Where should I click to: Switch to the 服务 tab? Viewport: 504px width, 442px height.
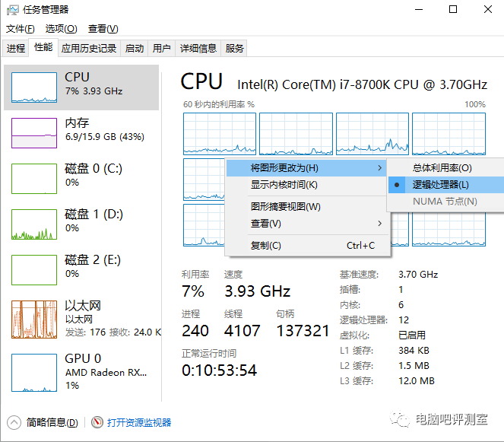click(x=234, y=49)
